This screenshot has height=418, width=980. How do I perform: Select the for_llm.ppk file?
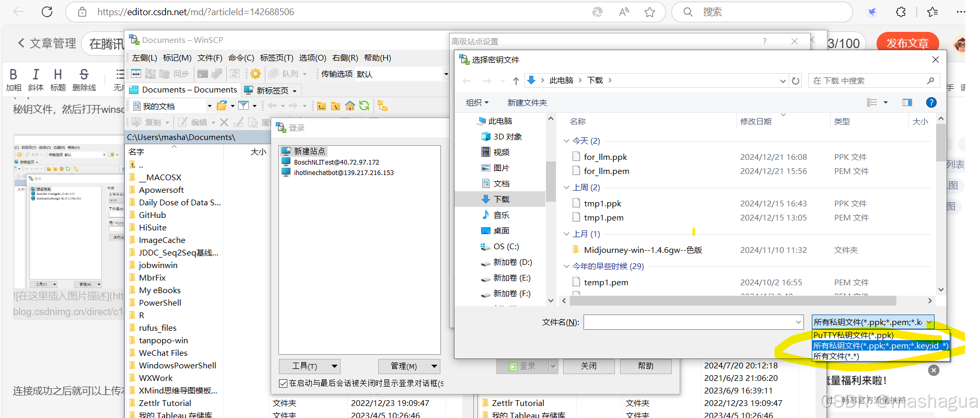coord(605,157)
